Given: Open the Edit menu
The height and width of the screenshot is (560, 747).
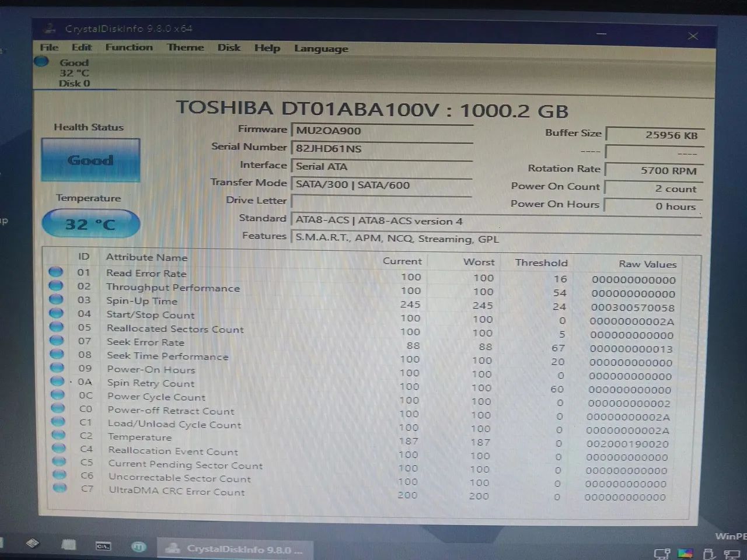Looking at the screenshot, I should click(82, 47).
